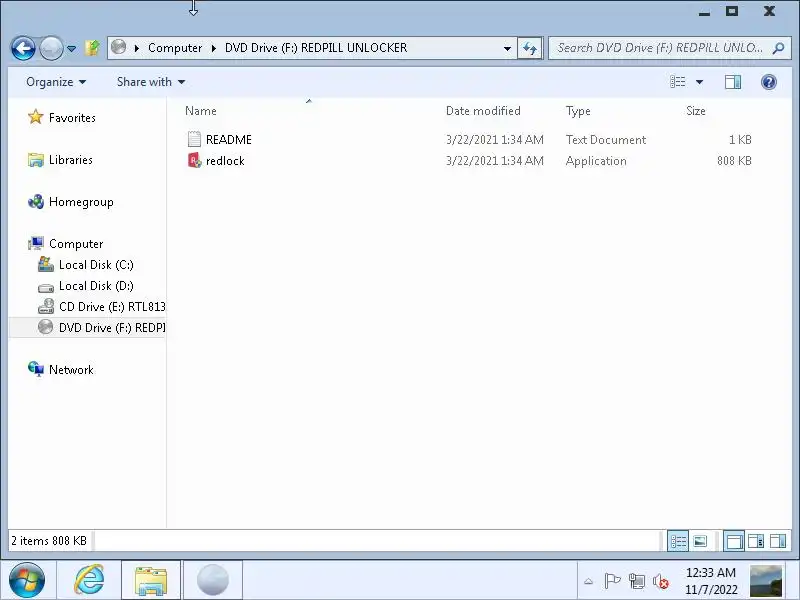The width and height of the screenshot is (800, 600).
Task: Click Homegroup icon in sidebar
Action: click(x=36, y=202)
